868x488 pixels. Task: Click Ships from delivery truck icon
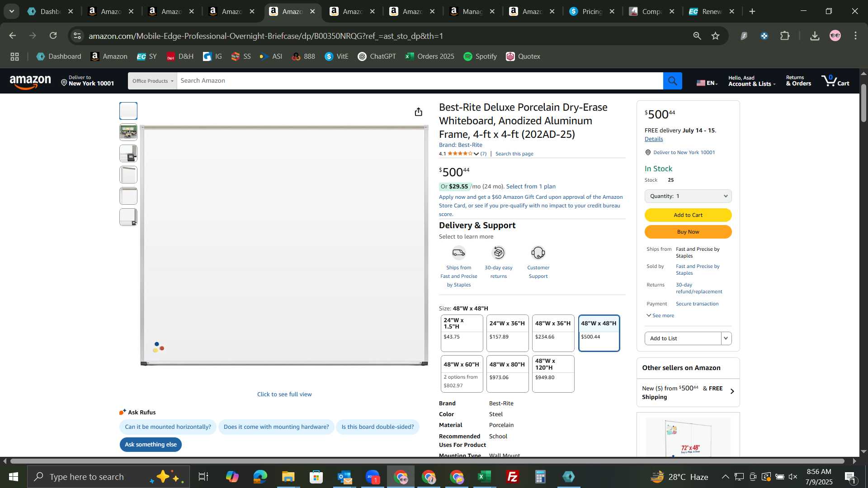(458, 253)
